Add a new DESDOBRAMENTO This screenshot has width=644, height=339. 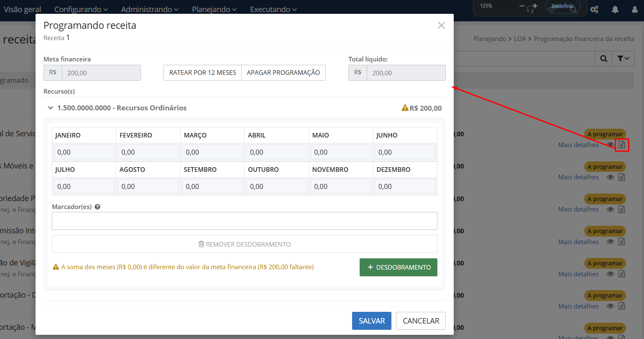[399, 268]
